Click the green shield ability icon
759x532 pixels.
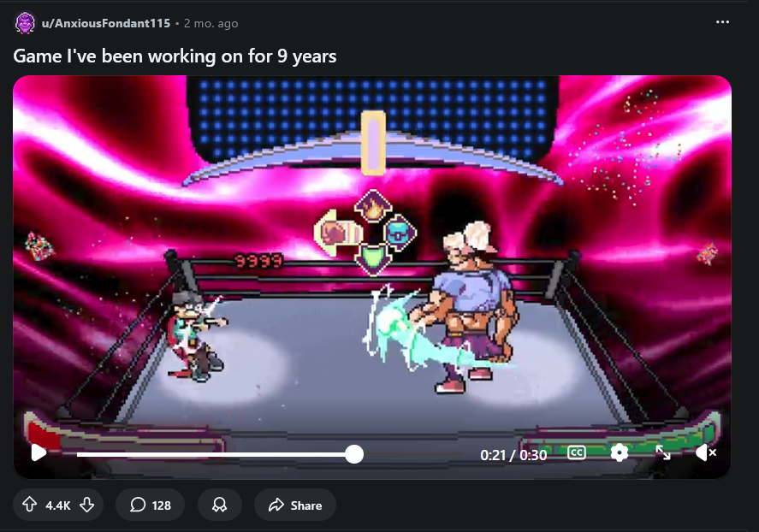tap(373, 259)
